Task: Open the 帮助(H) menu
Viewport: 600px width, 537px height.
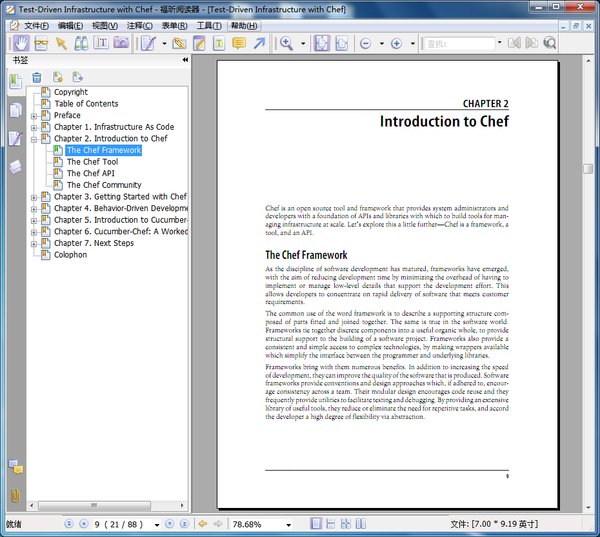Action: 243,25
